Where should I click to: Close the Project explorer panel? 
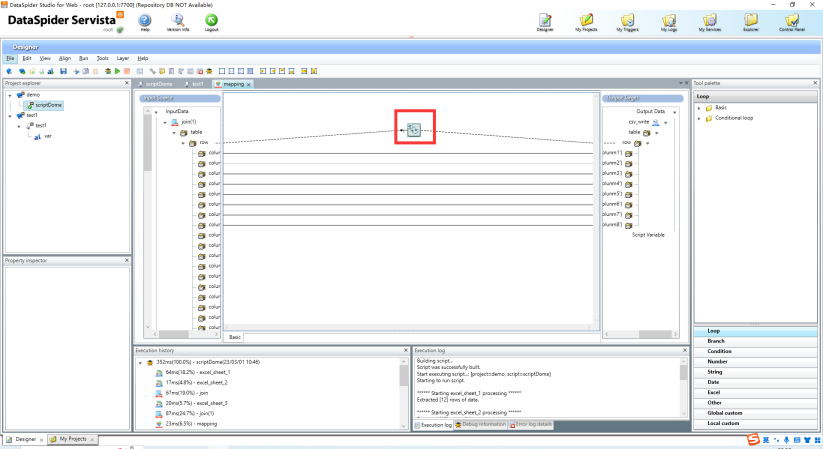(126, 83)
